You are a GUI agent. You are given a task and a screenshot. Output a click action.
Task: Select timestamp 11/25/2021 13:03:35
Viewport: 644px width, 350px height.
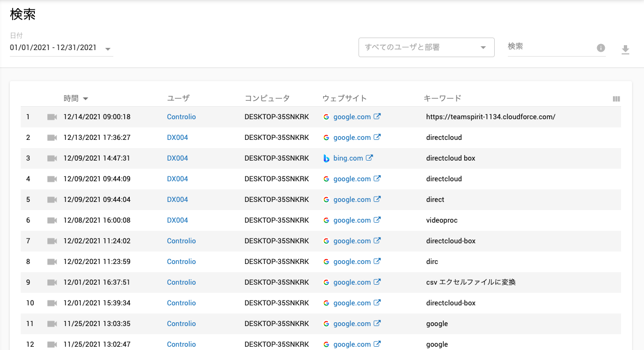pos(97,324)
